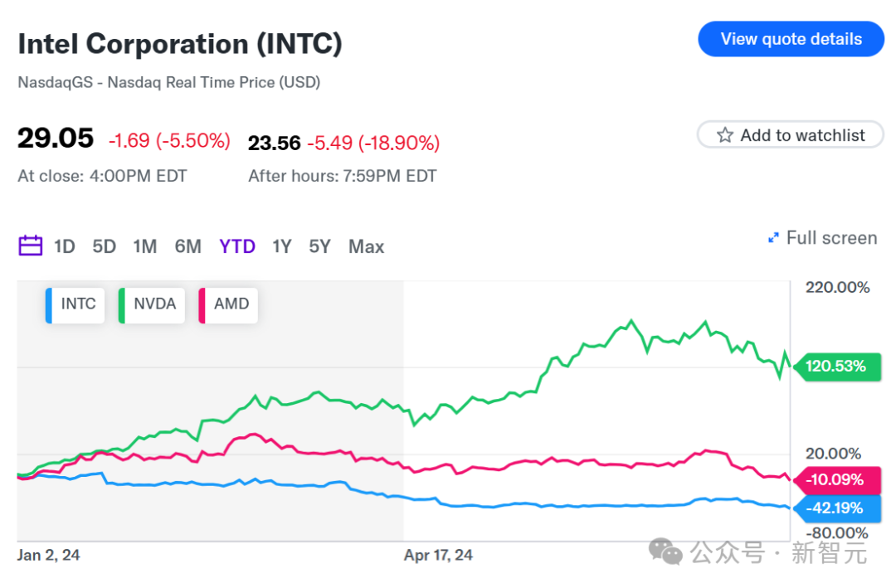Image resolution: width=896 pixels, height=588 pixels.
Task: Open chart in Full screen
Action: click(x=822, y=238)
